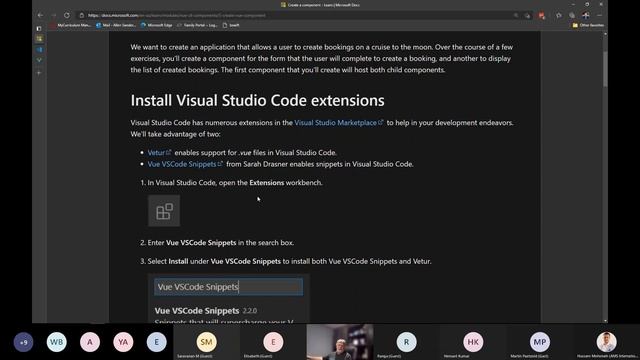Add a new tab with the plus icon
The image size is (640, 360).
pos(39,73)
